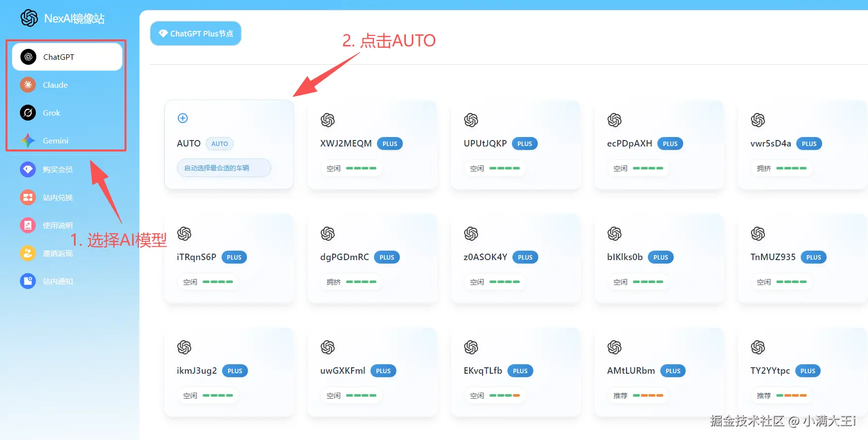Viewport: 868px width, 440px height.
Task: Click the node name uwGXKFml
Action: 343,371
